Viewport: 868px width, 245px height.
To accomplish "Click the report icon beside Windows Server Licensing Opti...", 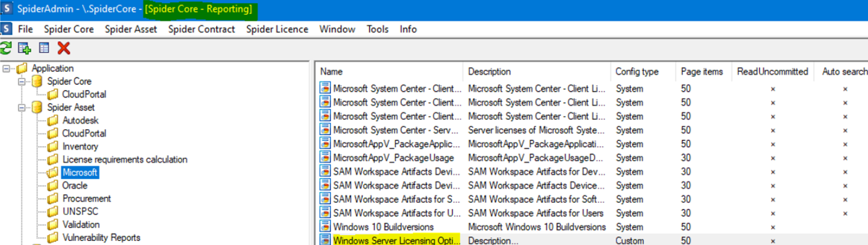I will pyautogui.click(x=325, y=240).
